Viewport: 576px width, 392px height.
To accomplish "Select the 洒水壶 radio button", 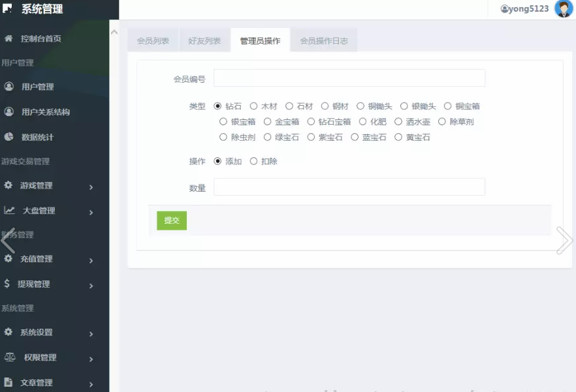I will click(x=398, y=121).
